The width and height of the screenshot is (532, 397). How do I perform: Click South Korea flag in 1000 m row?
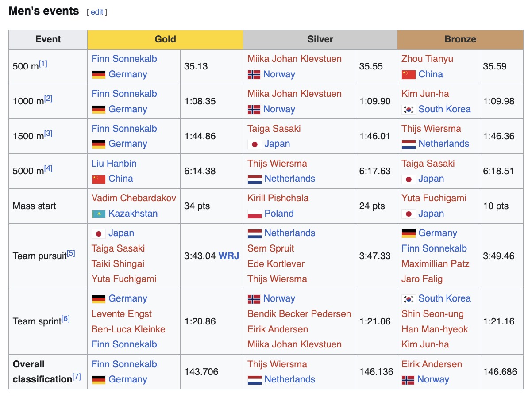[408, 110]
